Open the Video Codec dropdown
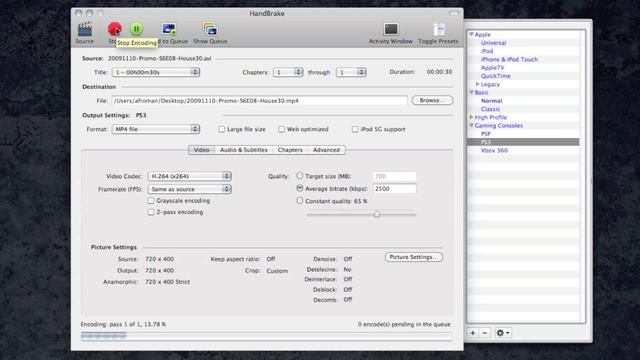This screenshot has width=640, height=360. pos(189,176)
